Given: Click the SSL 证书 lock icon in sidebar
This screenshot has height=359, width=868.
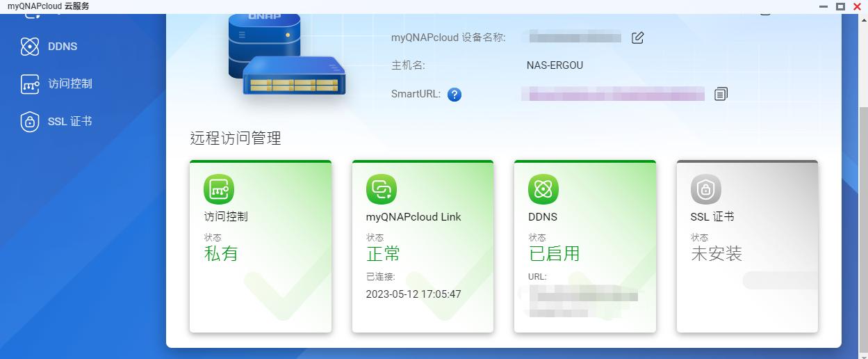Looking at the screenshot, I should point(30,121).
